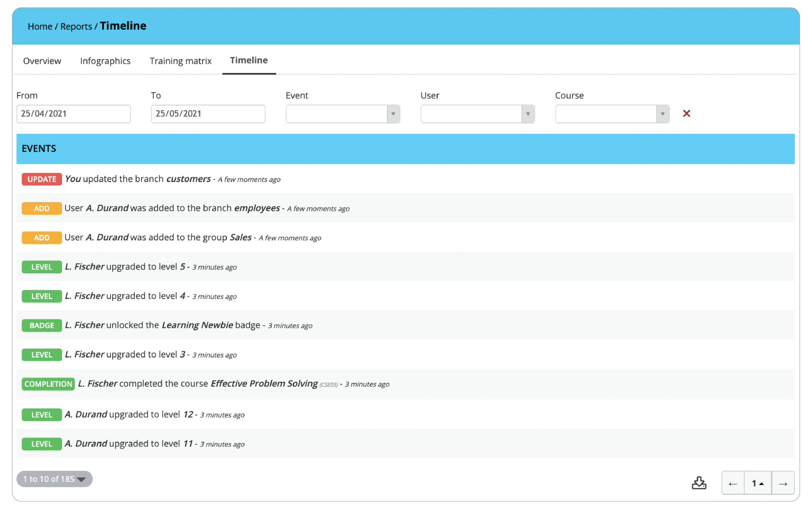Expand the '1 to 10 of 185' selector
812x509 pixels.
54,479
